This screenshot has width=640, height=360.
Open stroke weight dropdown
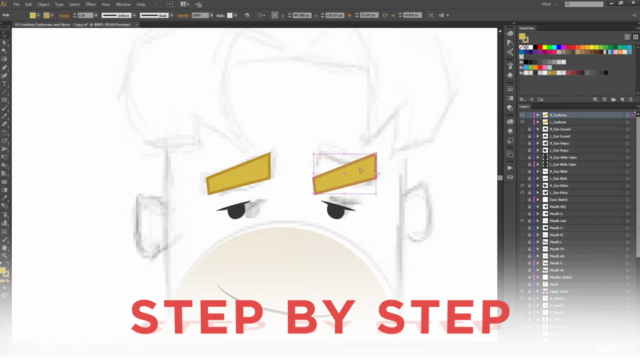[x=96, y=16]
